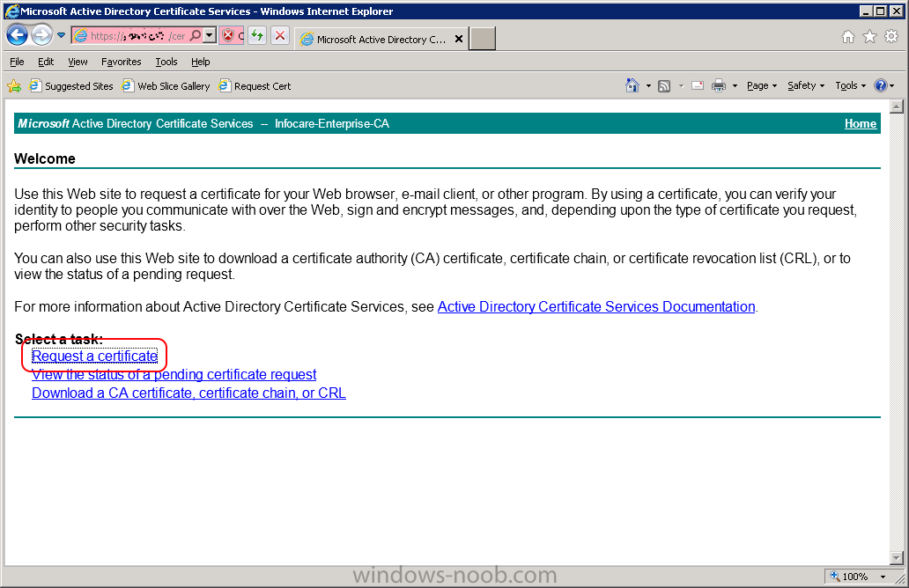Open the File menu
The height and width of the screenshot is (588, 909).
[17, 62]
